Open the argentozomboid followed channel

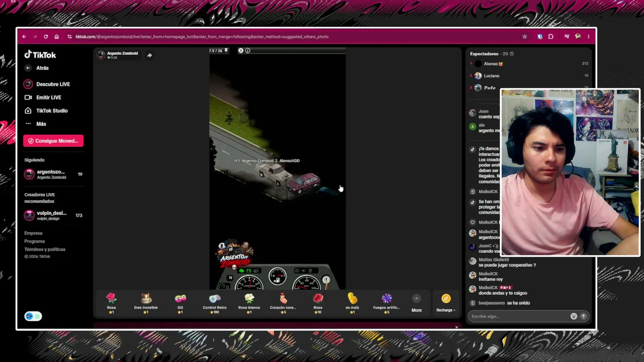tap(53, 174)
